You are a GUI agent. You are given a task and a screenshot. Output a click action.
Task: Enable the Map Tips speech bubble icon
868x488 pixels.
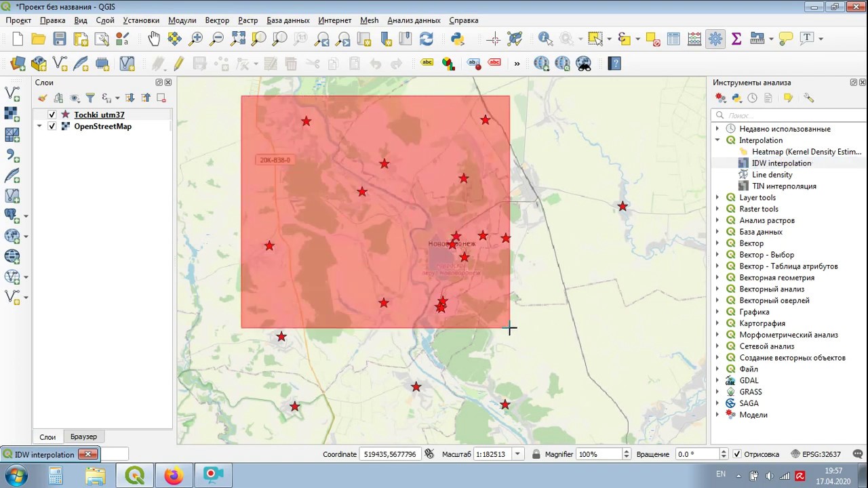pyautogui.click(x=786, y=39)
